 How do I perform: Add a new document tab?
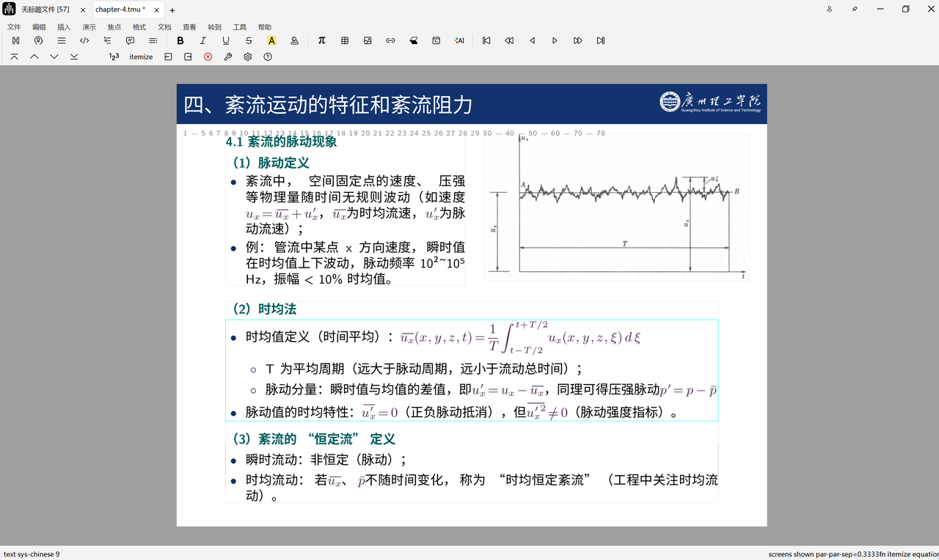point(172,10)
